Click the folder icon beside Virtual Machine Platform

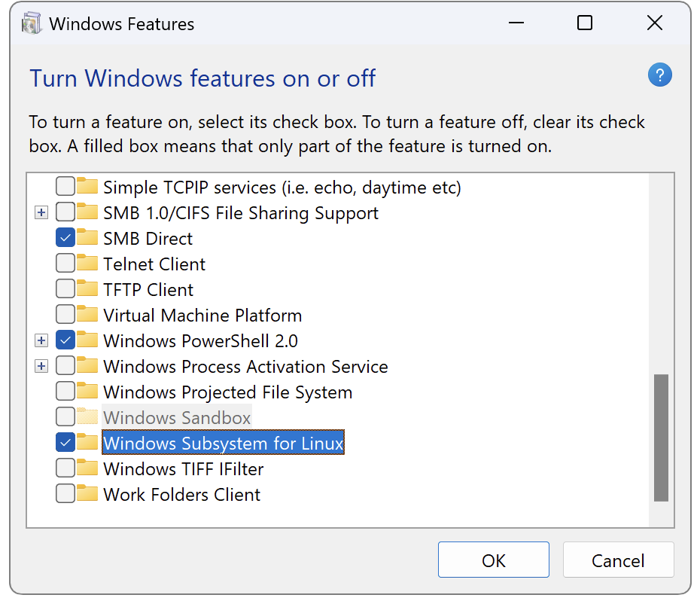(x=87, y=314)
